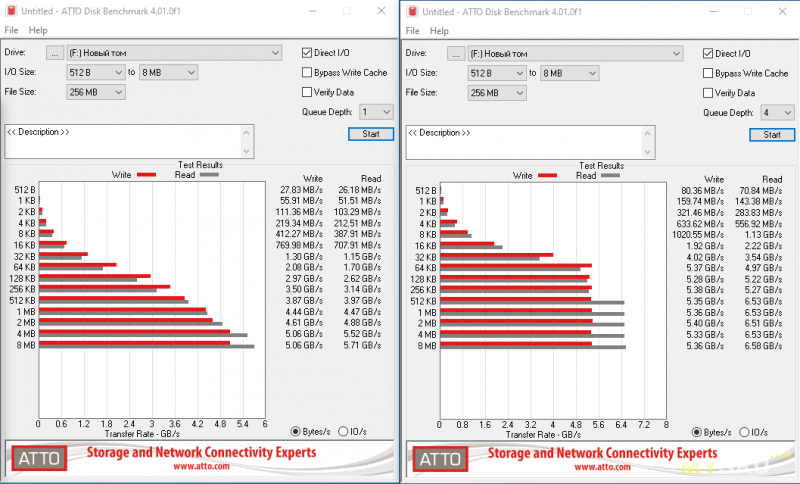Enable Bypass Write Cache in right window
This screenshot has width=800, height=484.
click(x=708, y=73)
